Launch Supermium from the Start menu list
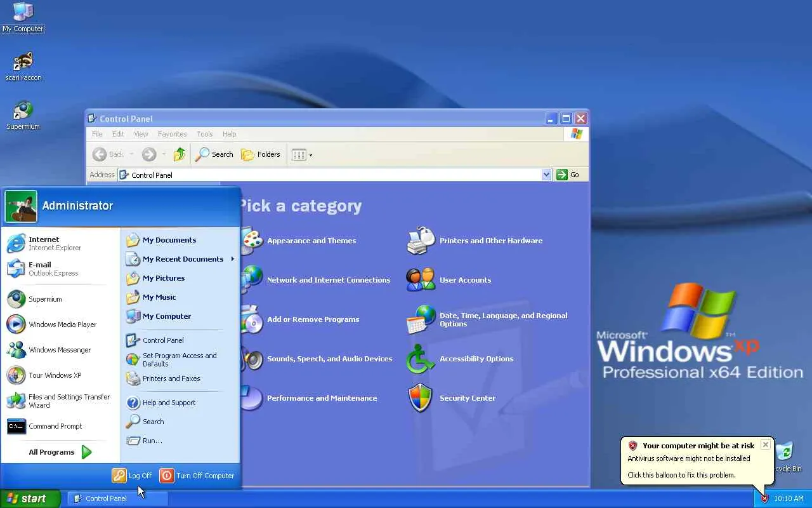 [x=61, y=299]
